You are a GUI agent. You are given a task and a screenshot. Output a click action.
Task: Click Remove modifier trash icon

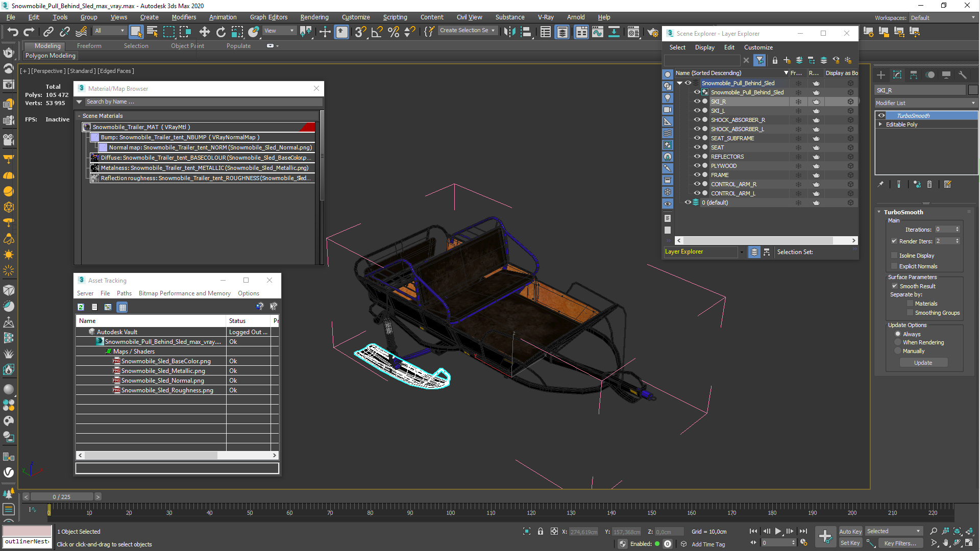coord(929,185)
